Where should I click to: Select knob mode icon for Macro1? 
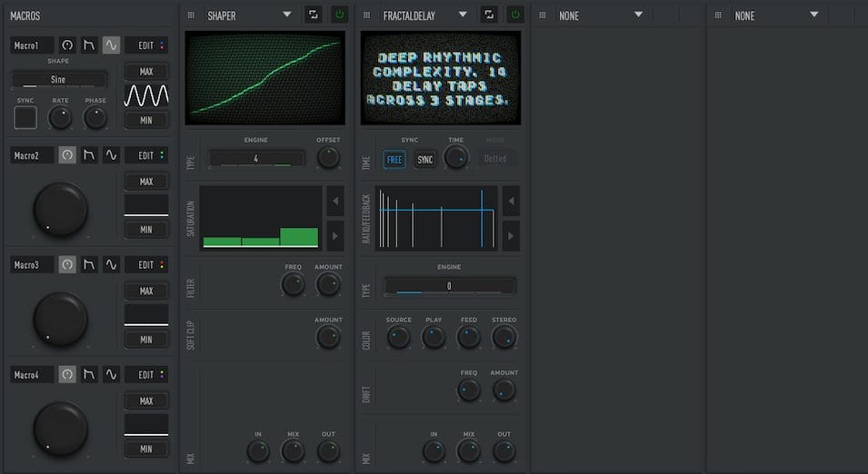tap(67, 45)
